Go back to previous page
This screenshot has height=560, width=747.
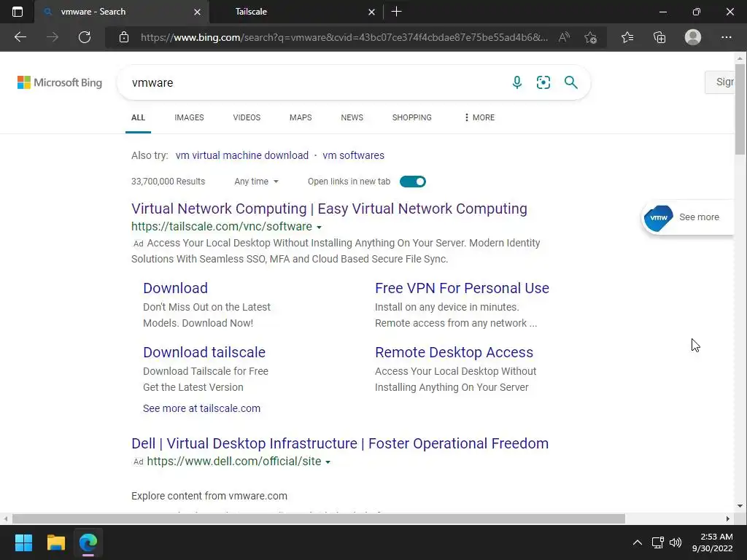pyautogui.click(x=20, y=37)
